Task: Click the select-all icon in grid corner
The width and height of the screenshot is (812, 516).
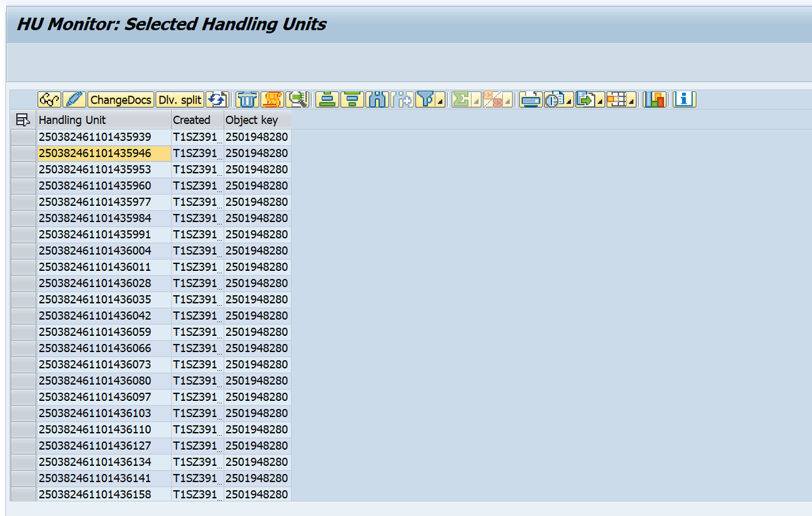Action: pos(22,120)
